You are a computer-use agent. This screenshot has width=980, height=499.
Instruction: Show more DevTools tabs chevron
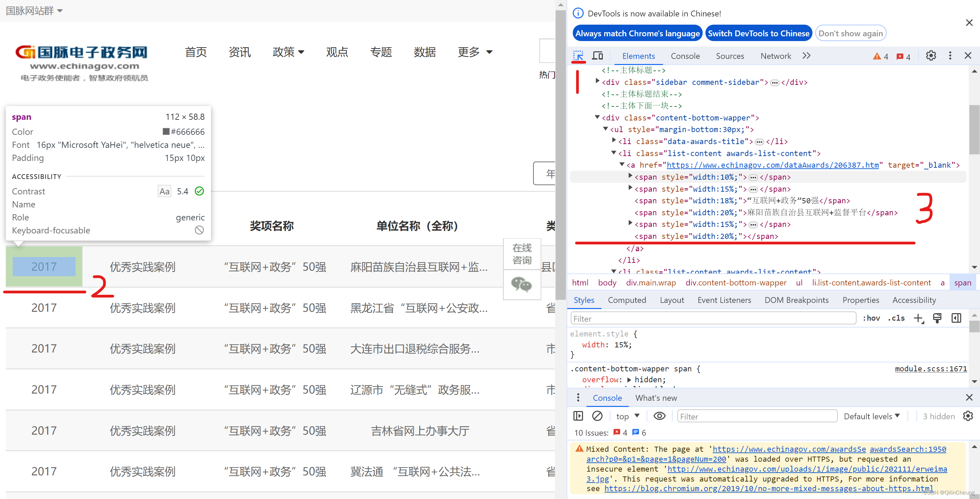coord(806,55)
